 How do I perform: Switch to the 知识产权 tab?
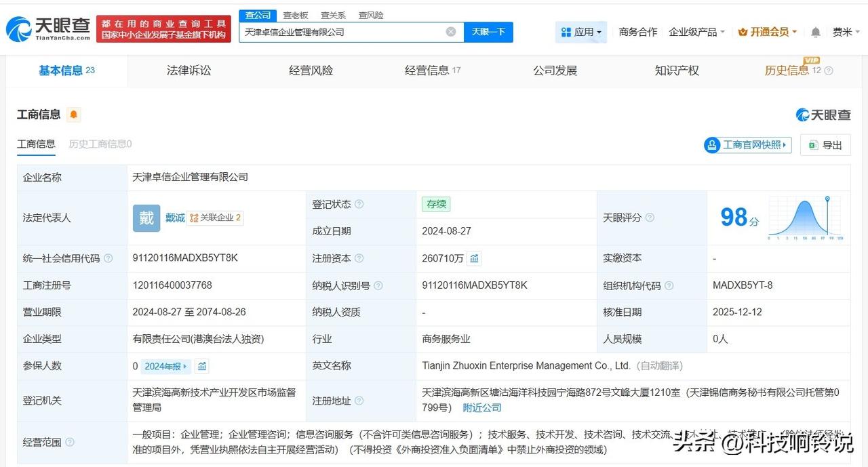(676, 70)
